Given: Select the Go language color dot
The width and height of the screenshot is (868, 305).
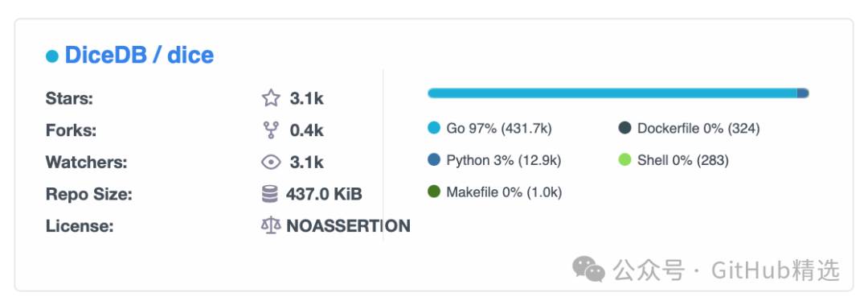Looking at the screenshot, I should click(434, 129).
